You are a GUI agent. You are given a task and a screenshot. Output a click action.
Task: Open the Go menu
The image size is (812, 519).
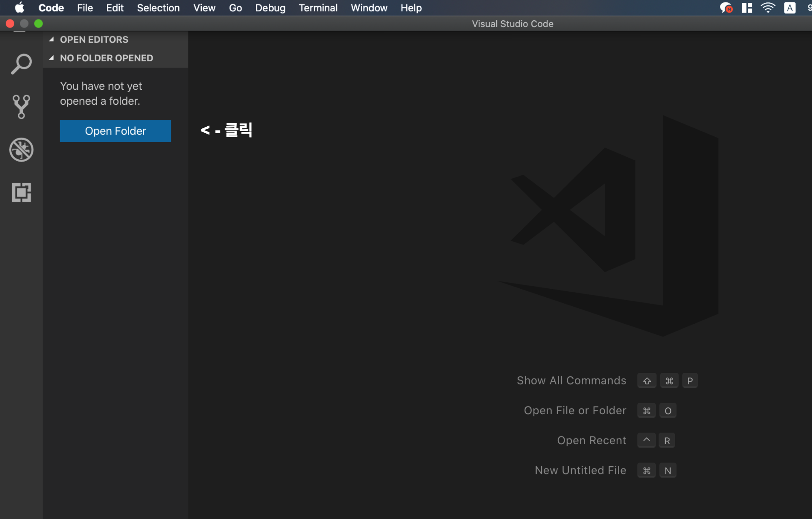[235, 8]
